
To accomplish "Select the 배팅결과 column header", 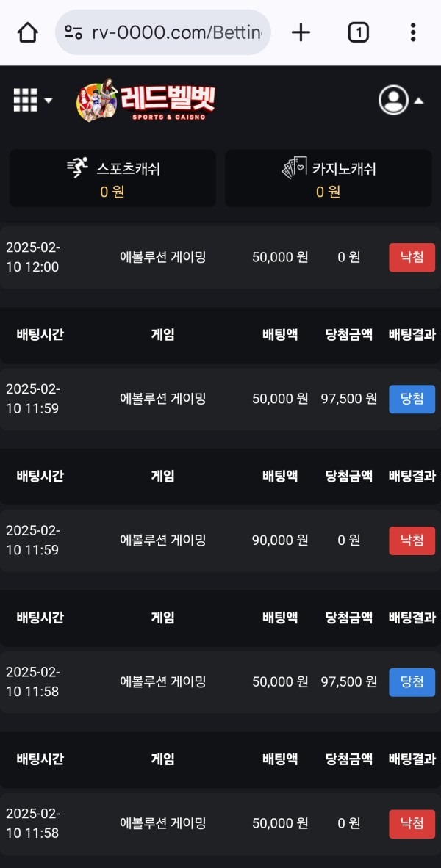I will point(412,334).
